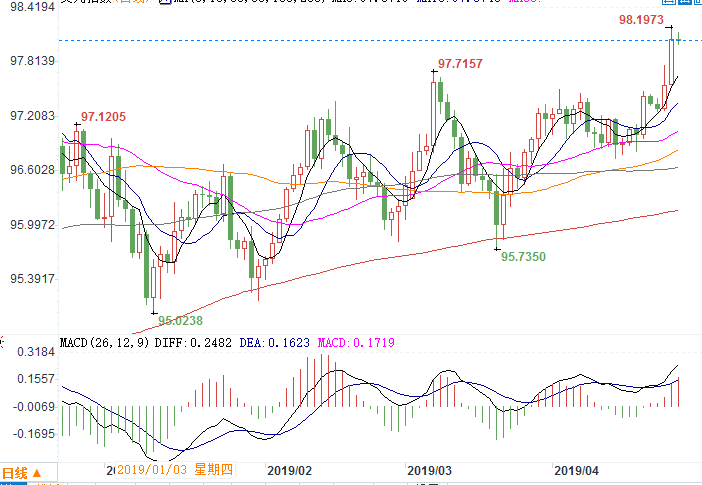
Task: Click the 97.7157 peak price label
Action: 460,64
